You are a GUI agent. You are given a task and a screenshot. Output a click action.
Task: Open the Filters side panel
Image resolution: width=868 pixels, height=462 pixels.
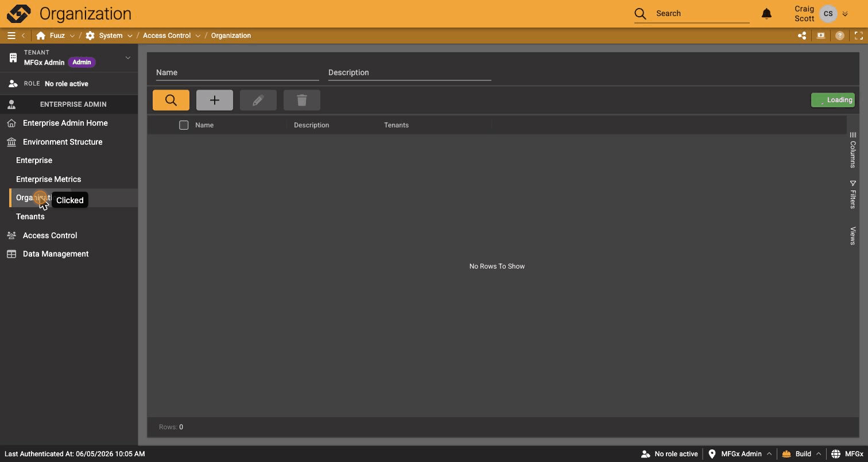(852, 195)
